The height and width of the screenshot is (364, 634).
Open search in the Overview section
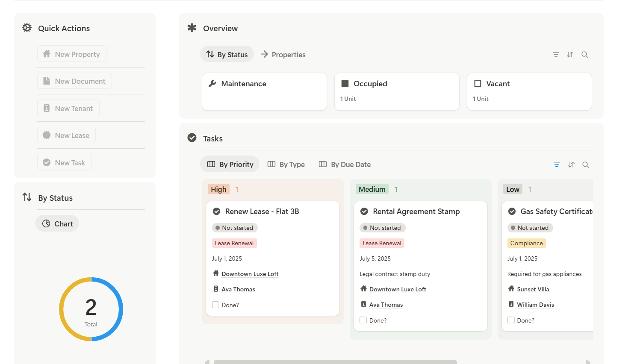point(585,55)
